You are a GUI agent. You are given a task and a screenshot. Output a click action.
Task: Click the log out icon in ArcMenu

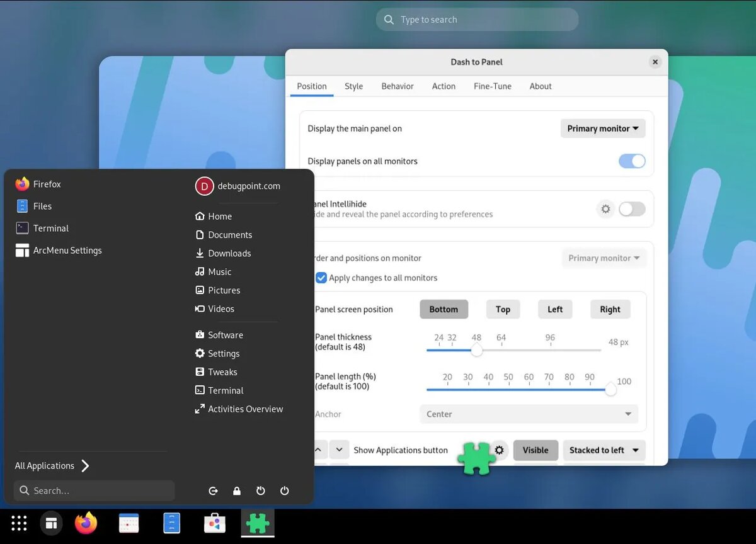coord(213,490)
